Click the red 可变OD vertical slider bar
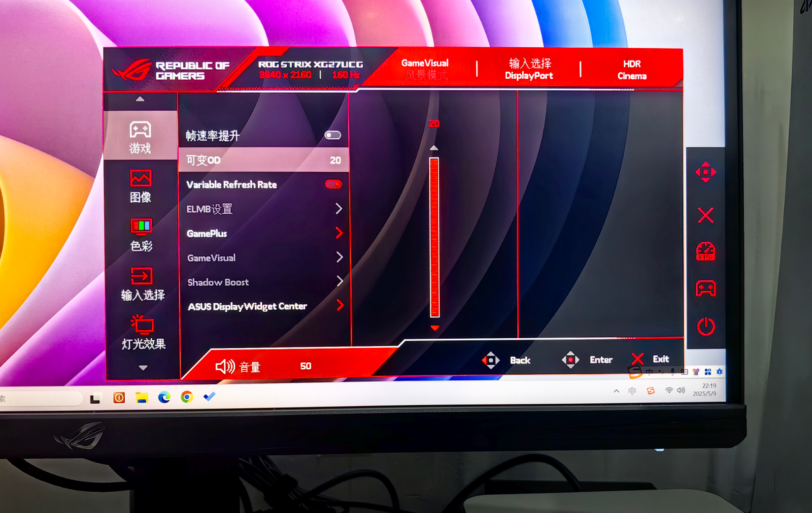The width and height of the screenshot is (812, 513). tap(434, 237)
